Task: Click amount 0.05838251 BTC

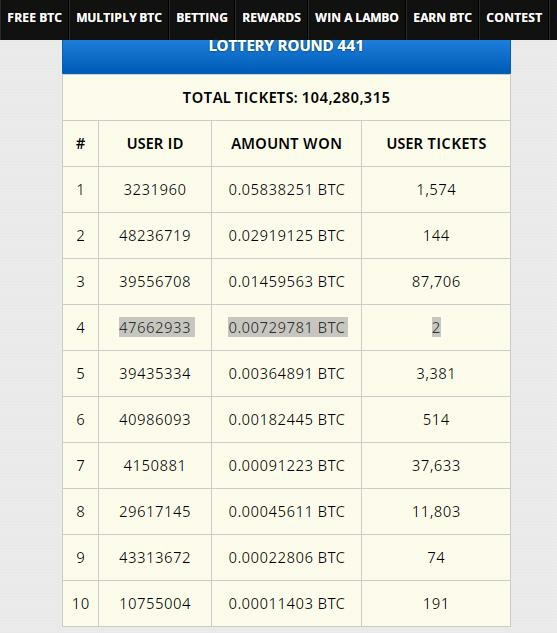Action: [286, 190]
